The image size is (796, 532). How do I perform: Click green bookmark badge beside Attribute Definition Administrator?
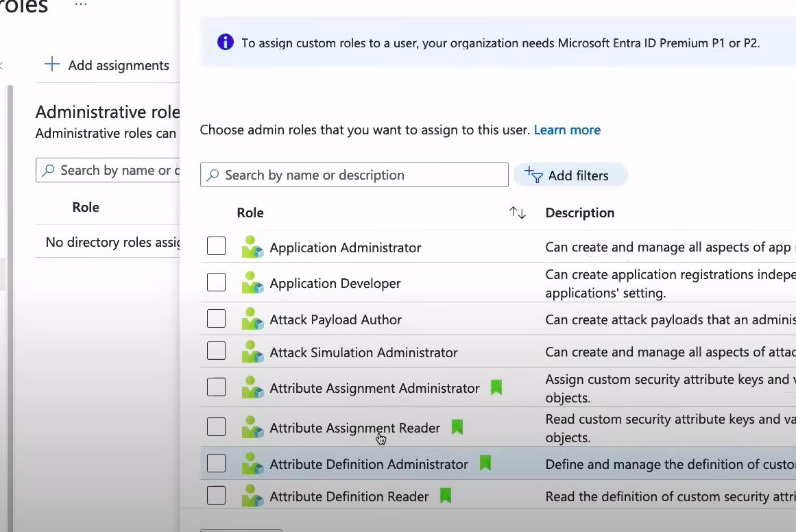tap(485, 463)
